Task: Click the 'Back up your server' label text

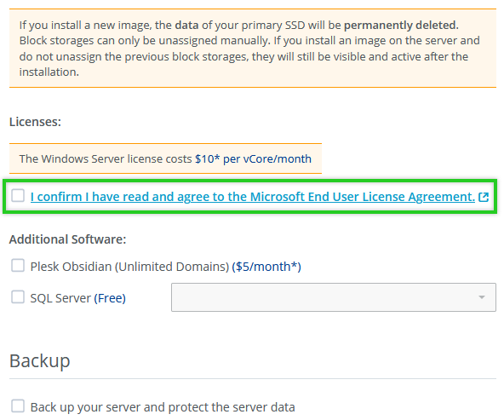Action: [x=163, y=407]
